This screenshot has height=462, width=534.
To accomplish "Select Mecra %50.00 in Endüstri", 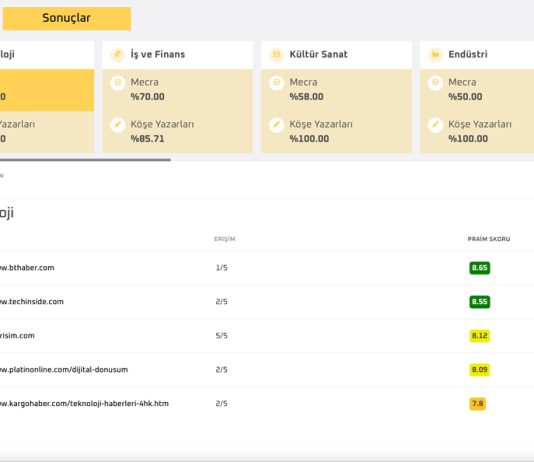I will (477, 90).
